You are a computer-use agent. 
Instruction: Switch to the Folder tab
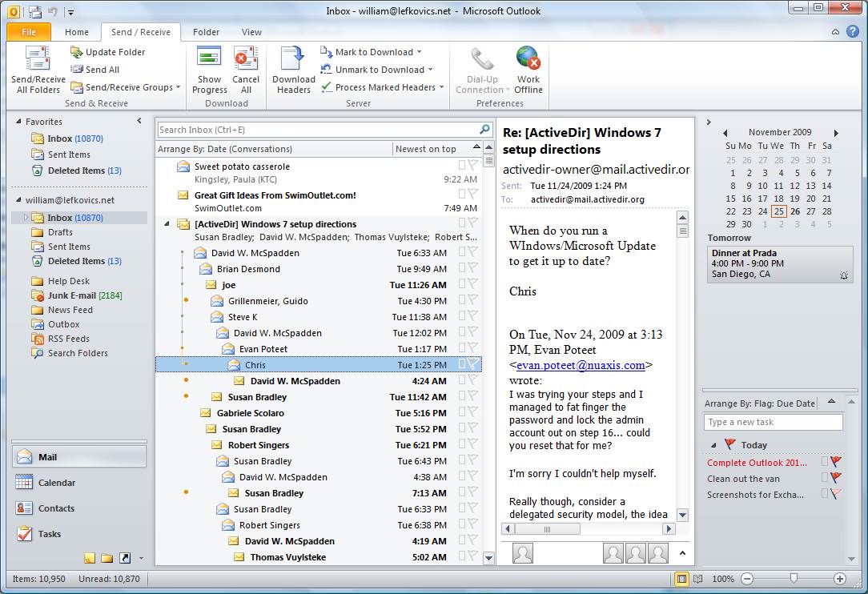(x=206, y=32)
